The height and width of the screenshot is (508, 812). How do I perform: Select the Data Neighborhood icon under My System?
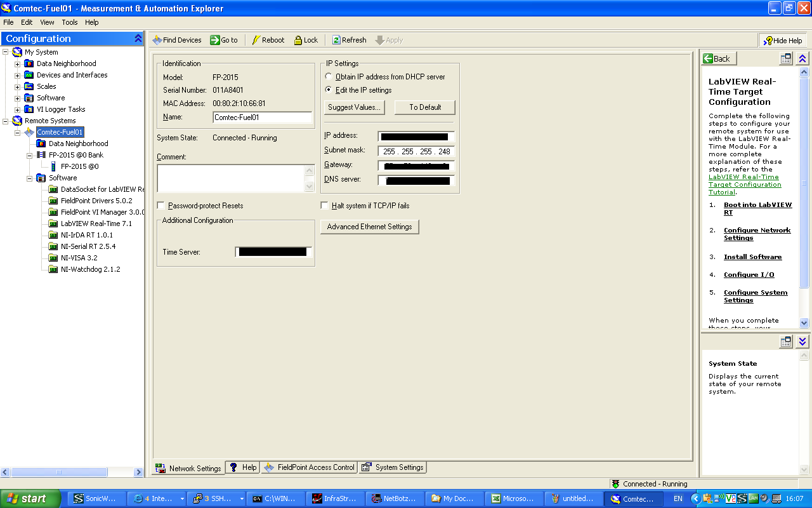tap(29, 63)
